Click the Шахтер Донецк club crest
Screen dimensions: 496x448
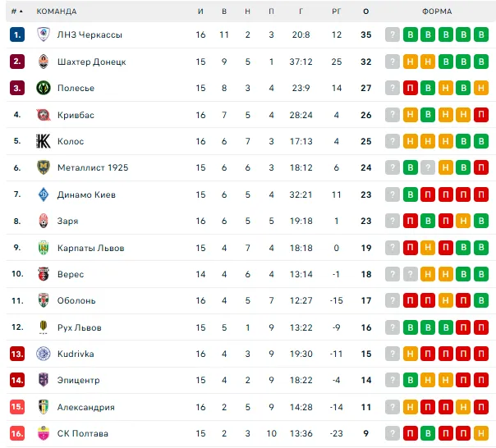[44, 62]
